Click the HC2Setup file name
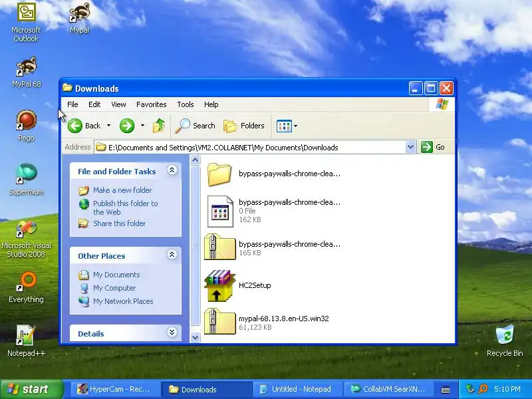 click(255, 285)
